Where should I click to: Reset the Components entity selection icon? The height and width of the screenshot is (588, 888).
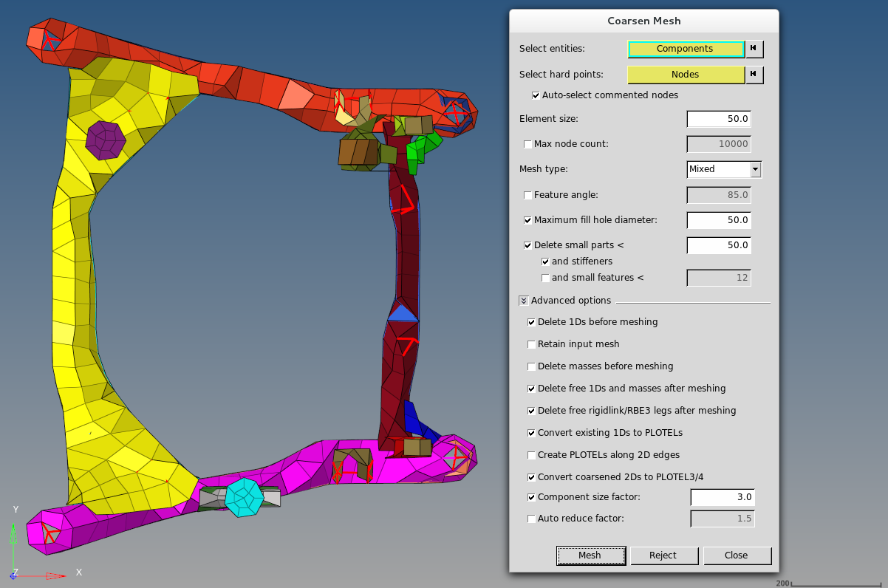pos(754,49)
